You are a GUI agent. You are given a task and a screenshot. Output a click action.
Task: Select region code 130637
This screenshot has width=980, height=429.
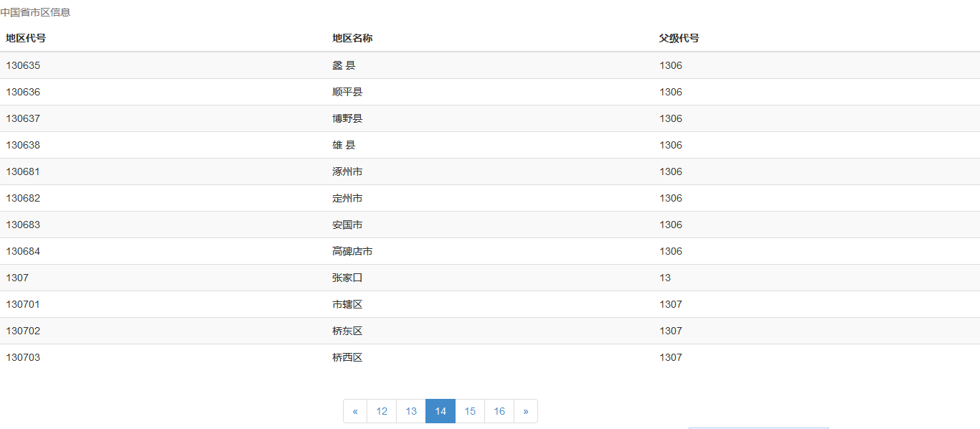(x=23, y=118)
